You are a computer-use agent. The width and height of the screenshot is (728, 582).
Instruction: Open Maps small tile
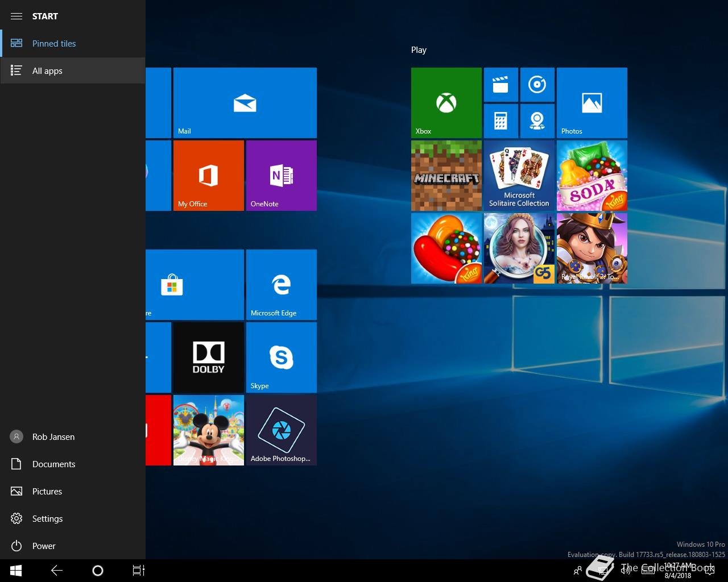click(x=537, y=121)
